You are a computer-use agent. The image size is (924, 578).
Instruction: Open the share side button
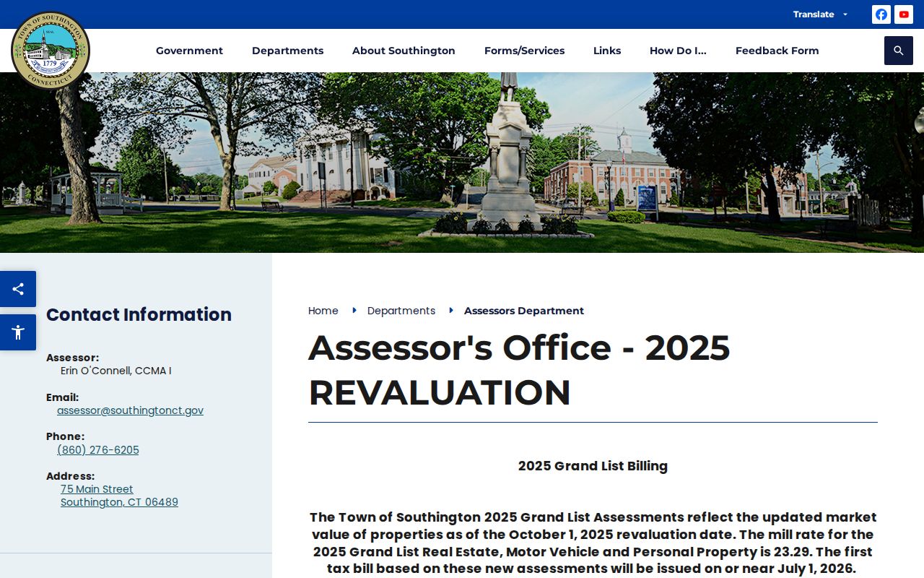pyautogui.click(x=18, y=289)
